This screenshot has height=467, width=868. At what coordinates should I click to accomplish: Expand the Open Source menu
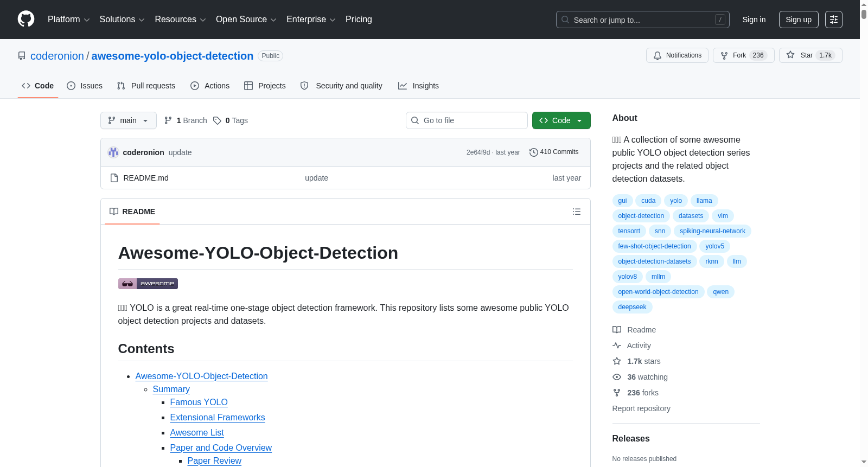click(x=246, y=20)
